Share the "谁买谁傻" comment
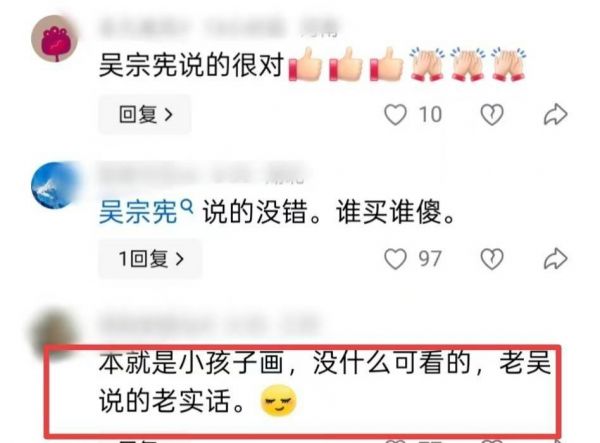Image resolution: width=600 pixels, height=443 pixels. tap(555, 259)
